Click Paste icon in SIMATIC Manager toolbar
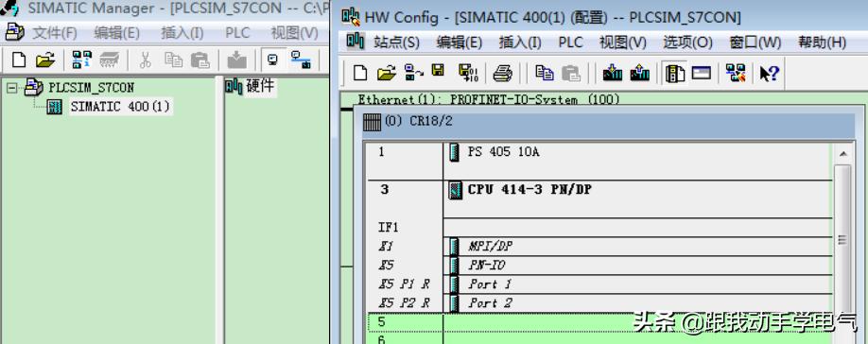Screen dimensions: 868x344 click(x=200, y=60)
